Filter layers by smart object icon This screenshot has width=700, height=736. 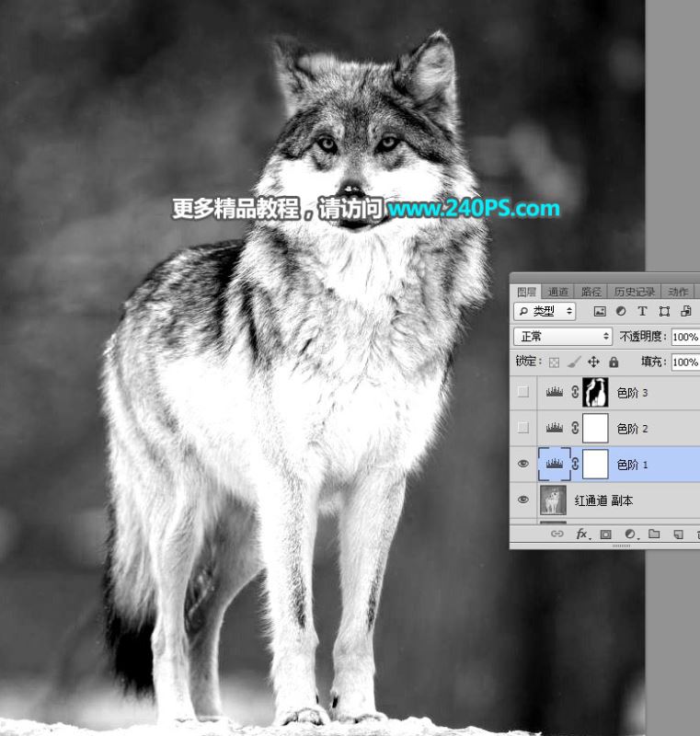click(x=686, y=311)
